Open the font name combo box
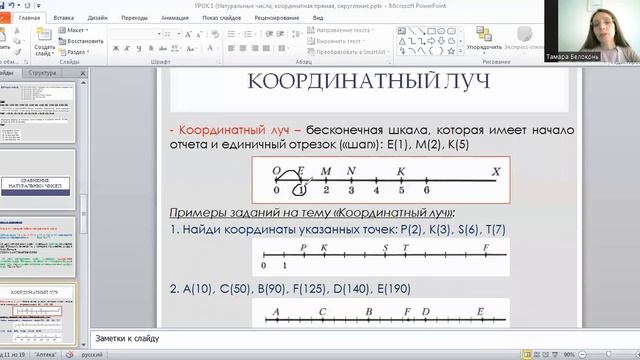The image size is (640, 360). pyautogui.click(x=136, y=34)
